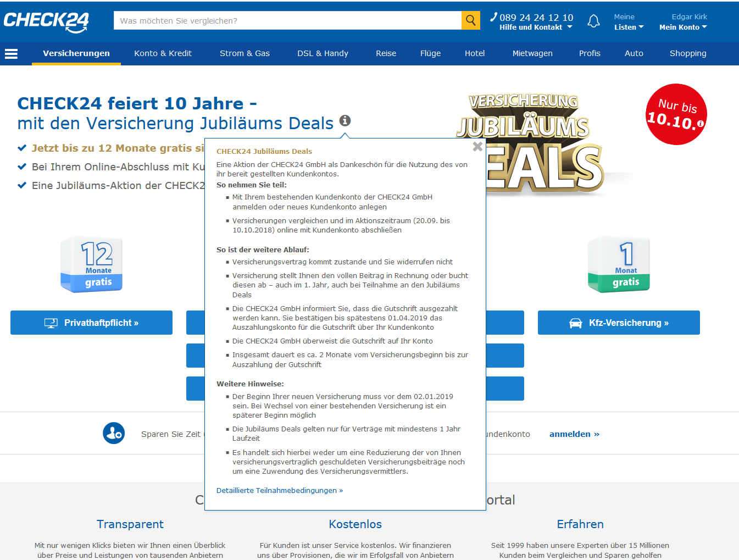739x560 pixels.
Task: Close the Jubiläums Deals popup
Action: pyautogui.click(x=477, y=146)
